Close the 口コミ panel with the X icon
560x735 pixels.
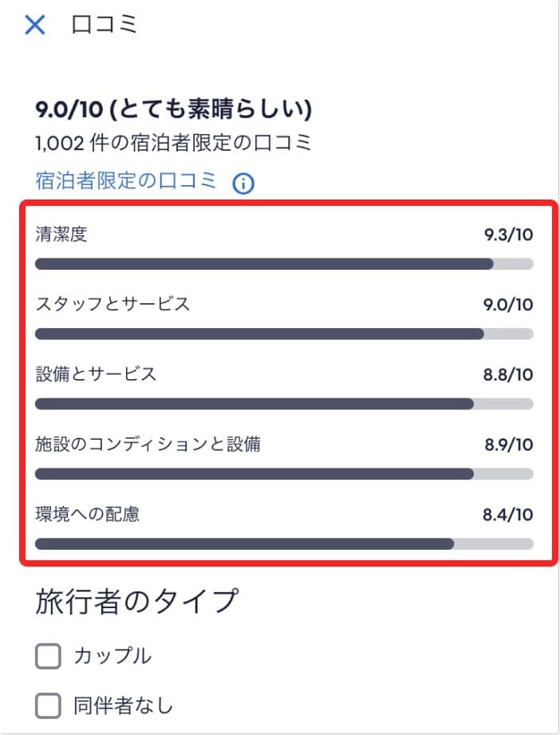click(x=35, y=25)
